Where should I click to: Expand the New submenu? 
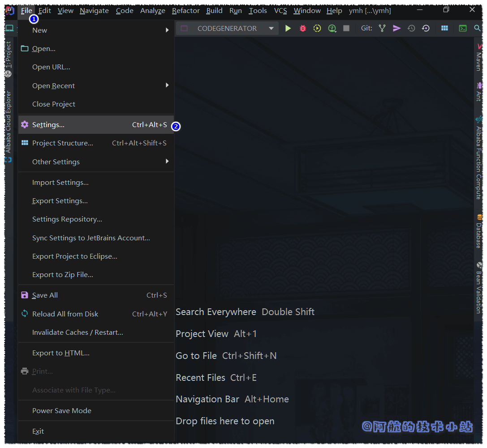(67, 30)
